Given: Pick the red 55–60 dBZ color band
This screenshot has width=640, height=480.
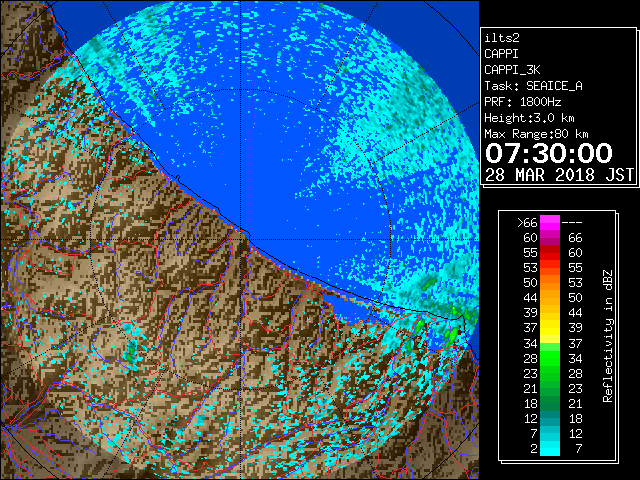Looking at the screenshot, I should click(x=550, y=252).
